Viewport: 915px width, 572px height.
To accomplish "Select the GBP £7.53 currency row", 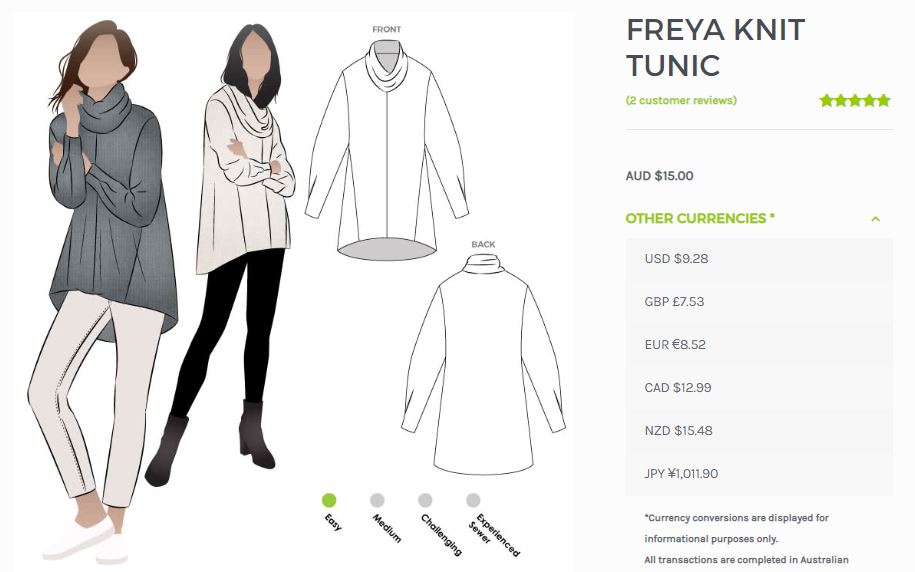I will pyautogui.click(x=759, y=302).
